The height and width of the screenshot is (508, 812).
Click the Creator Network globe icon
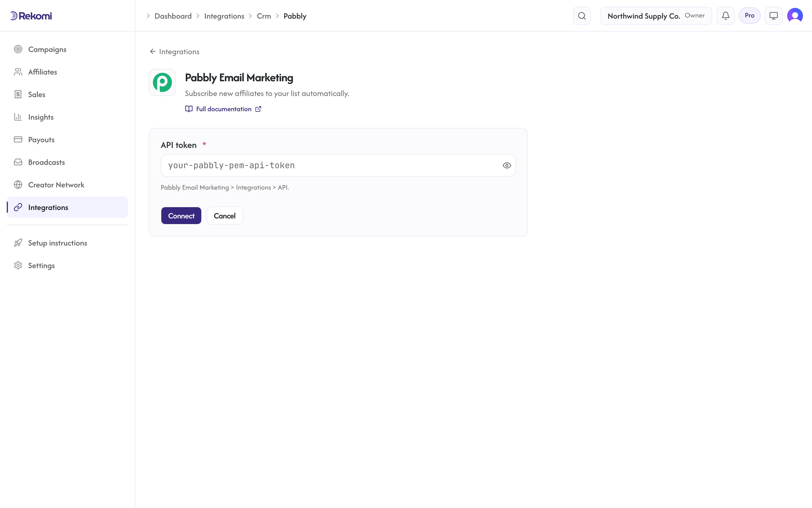click(18, 185)
